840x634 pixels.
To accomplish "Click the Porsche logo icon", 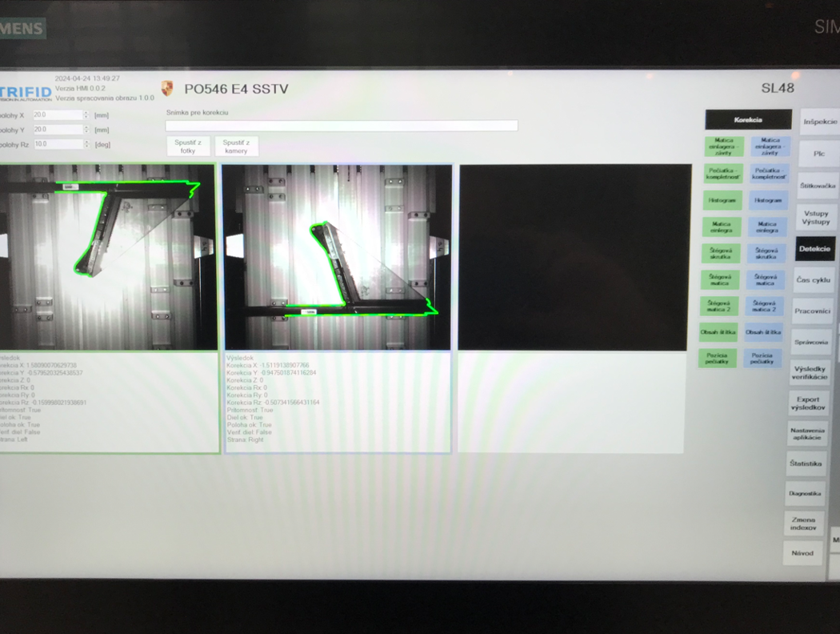I will (x=167, y=89).
